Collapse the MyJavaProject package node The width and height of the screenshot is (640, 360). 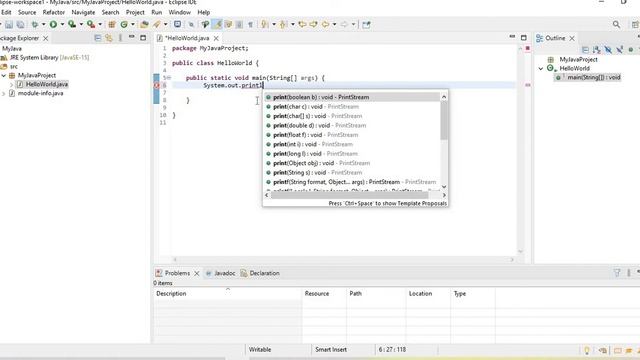click(4, 76)
